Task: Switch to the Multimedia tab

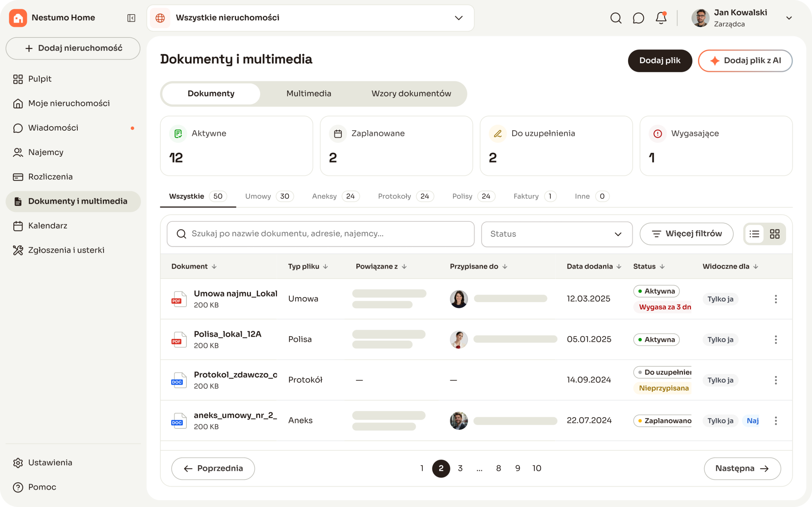Action: tap(309, 94)
